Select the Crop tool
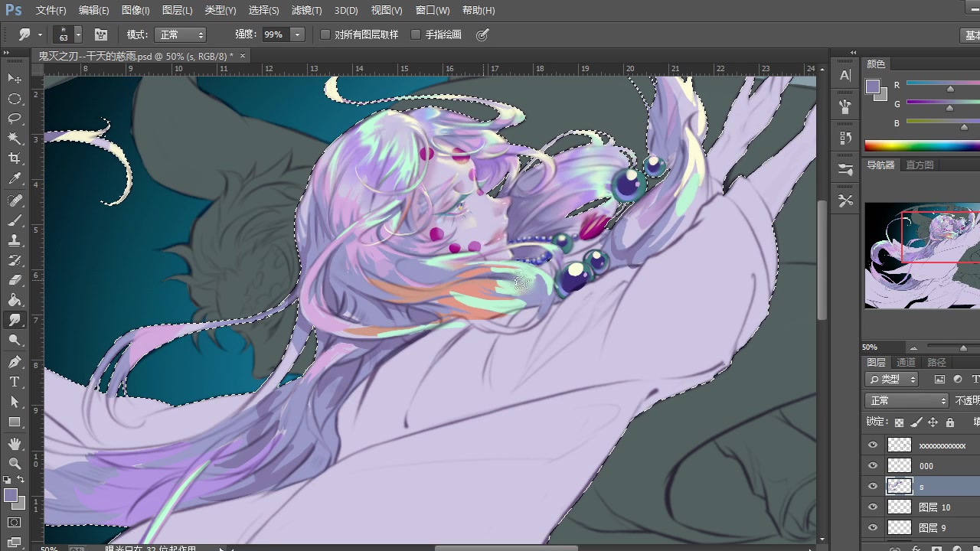 point(15,158)
